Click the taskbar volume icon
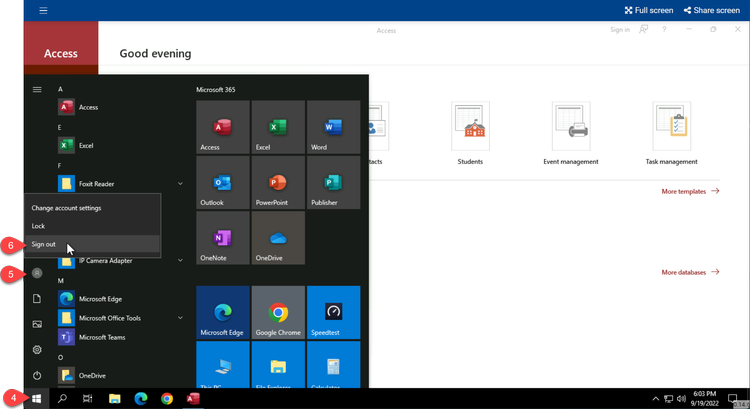 [x=682, y=398]
